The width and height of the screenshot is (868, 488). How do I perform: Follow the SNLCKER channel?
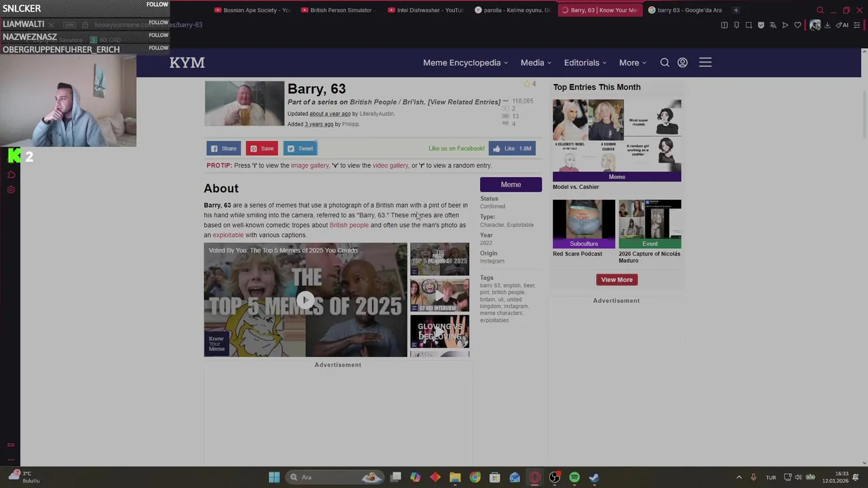click(x=157, y=4)
